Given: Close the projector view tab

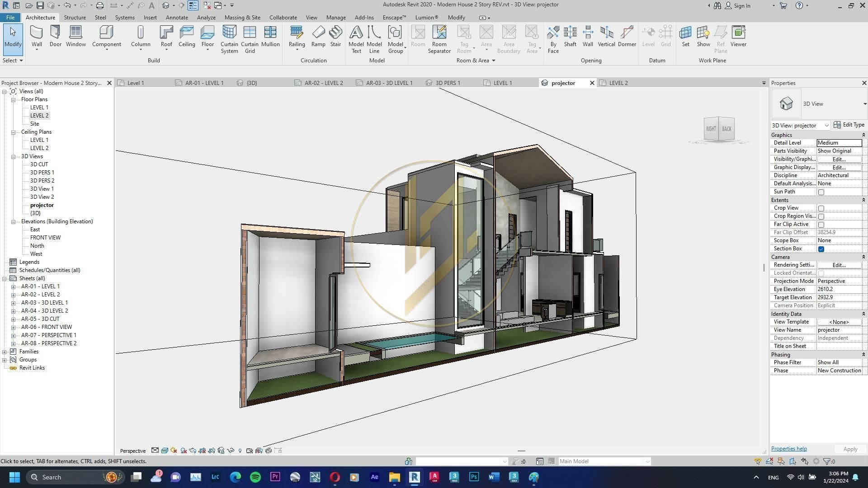Looking at the screenshot, I should click(x=592, y=83).
